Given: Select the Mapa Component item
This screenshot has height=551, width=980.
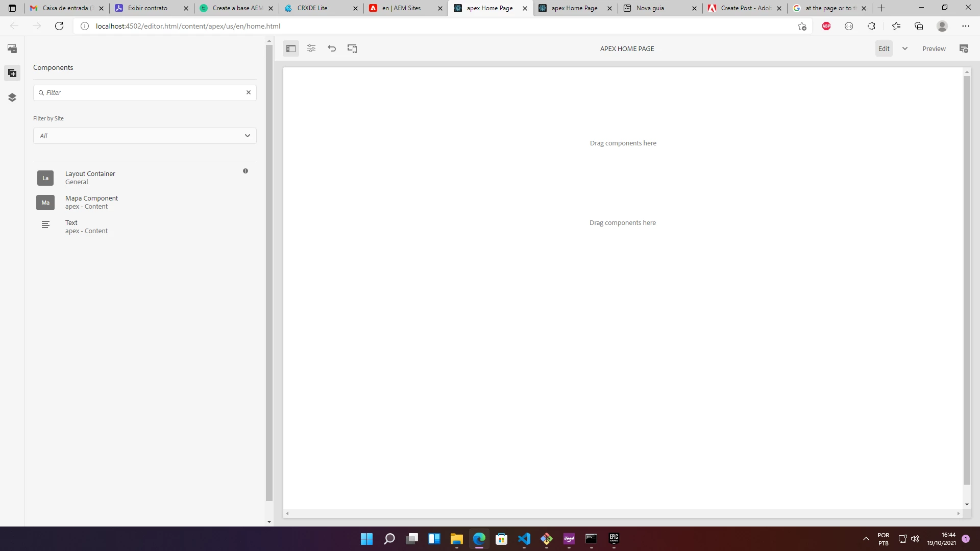Looking at the screenshot, I should 91,202.
